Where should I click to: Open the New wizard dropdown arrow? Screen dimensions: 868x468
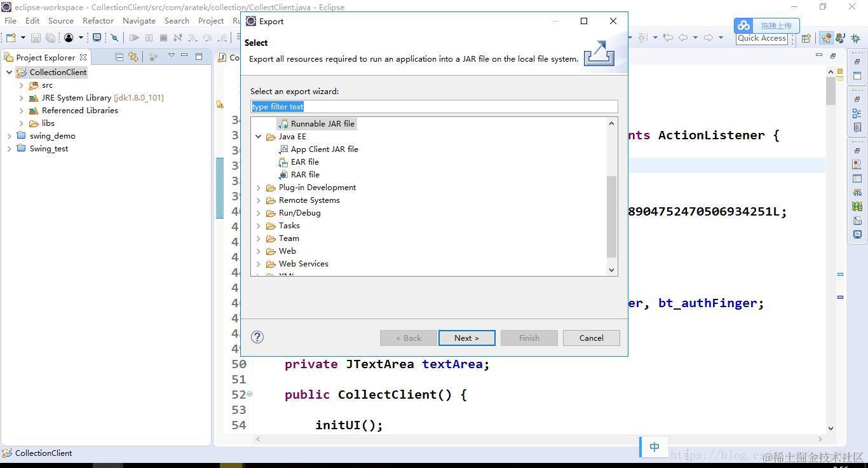[x=23, y=38]
